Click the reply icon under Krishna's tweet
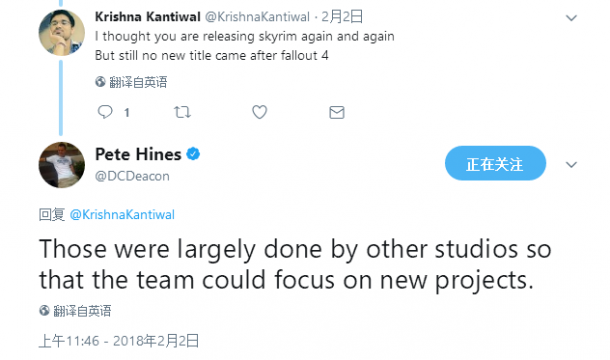The width and height of the screenshot is (610, 360). tap(105, 112)
